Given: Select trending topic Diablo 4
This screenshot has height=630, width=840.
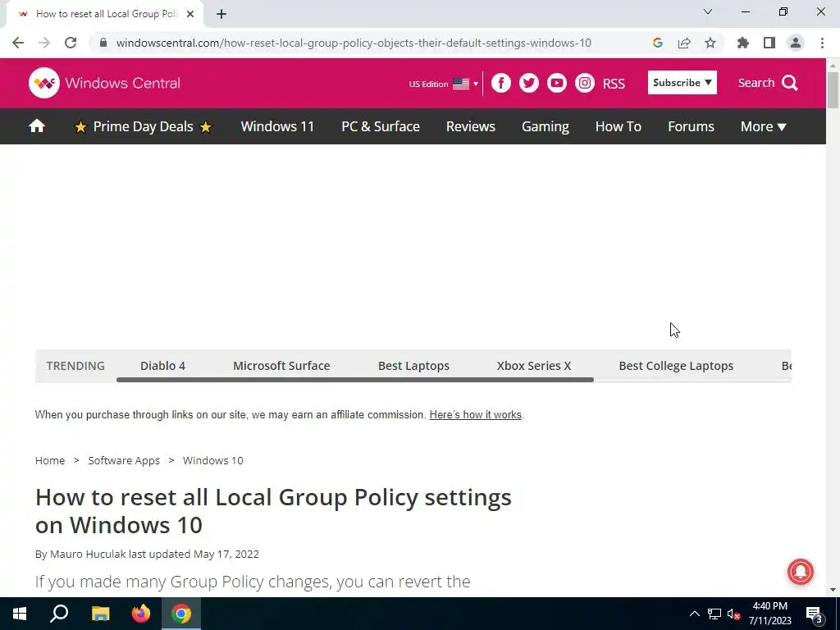Looking at the screenshot, I should click(x=163, y=365).
